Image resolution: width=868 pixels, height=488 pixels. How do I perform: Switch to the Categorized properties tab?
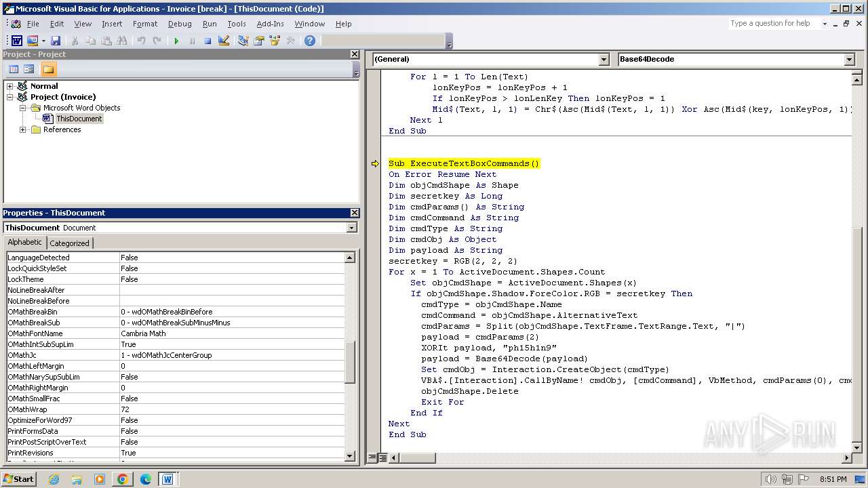click(x=69, y=243)
